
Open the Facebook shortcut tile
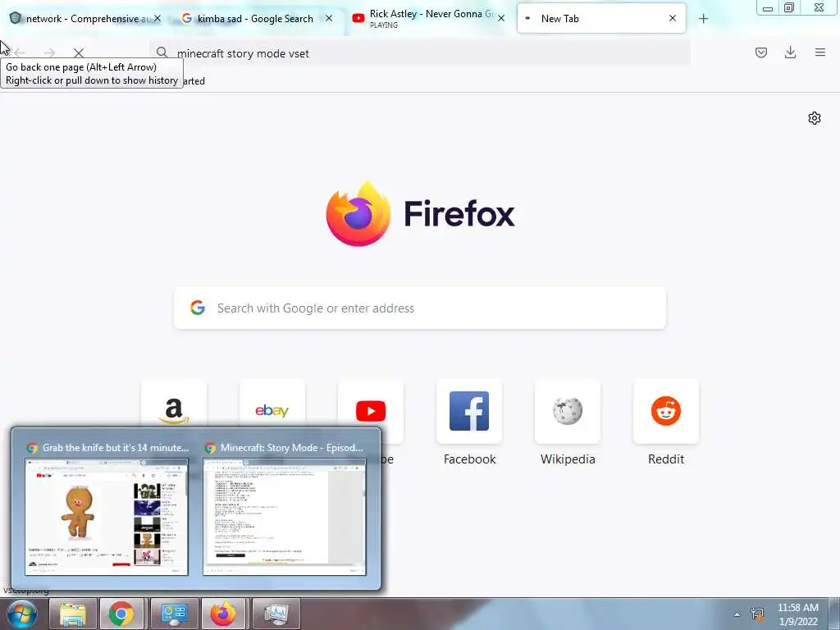pyautogui.click(x=469, y=411)
